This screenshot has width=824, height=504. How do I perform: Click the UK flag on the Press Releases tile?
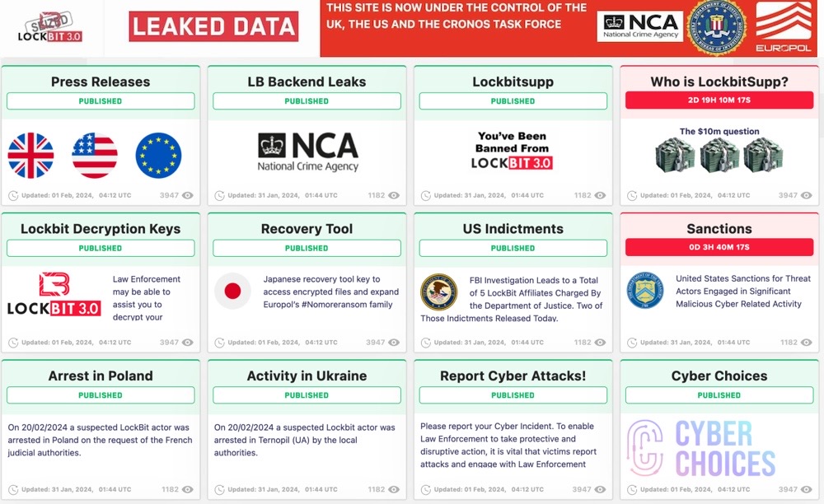coord(33,156)
